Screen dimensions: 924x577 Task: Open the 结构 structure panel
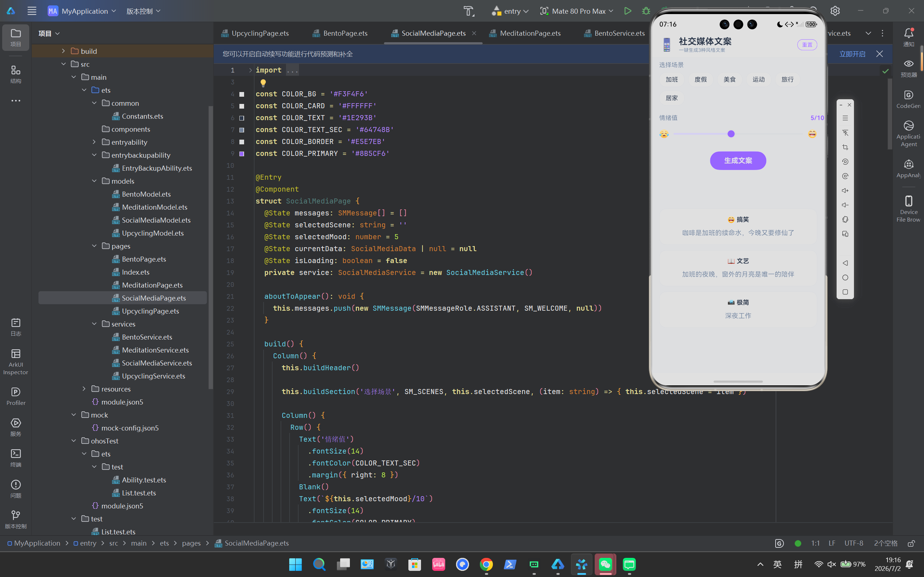point(16,74)
